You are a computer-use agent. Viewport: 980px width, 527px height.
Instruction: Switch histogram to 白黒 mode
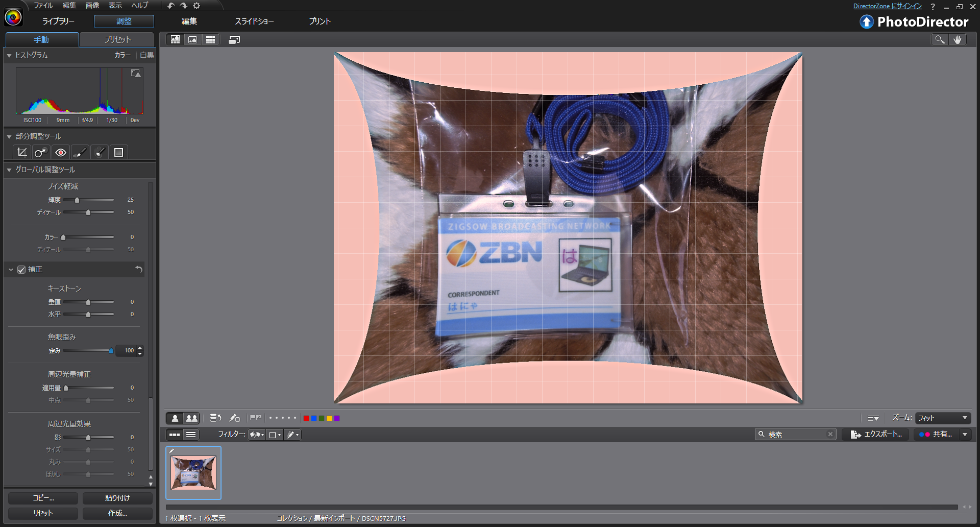click(146, 55)
